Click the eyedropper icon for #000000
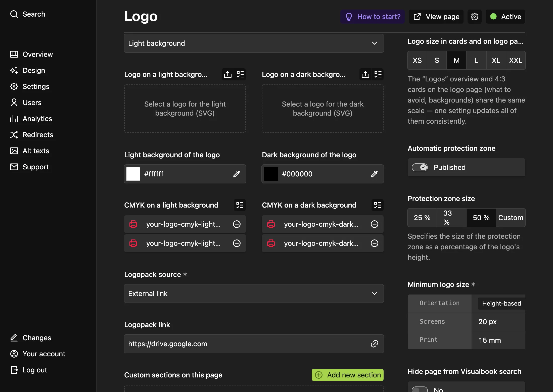The height and width of the screenshot is (392, 553). [x=374, y=174]
